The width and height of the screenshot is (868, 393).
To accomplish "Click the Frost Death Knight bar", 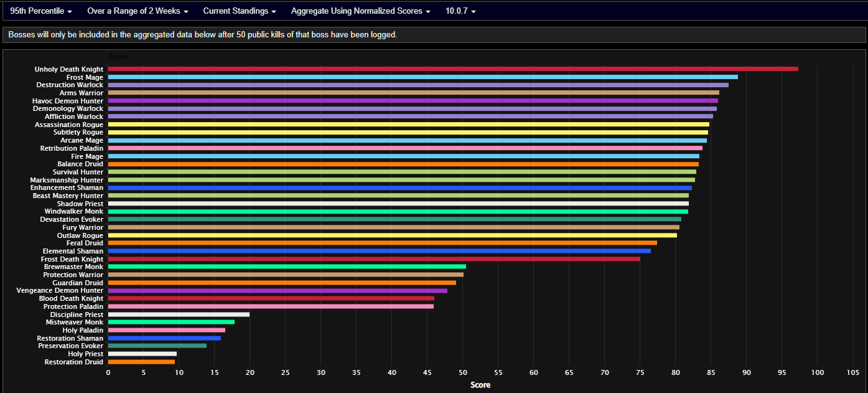I will point(374,259).
